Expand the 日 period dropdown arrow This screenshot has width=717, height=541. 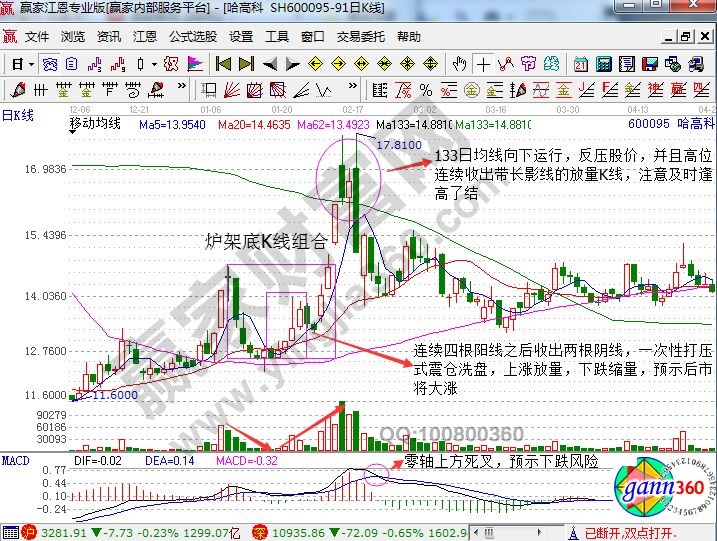coord(31,64)
